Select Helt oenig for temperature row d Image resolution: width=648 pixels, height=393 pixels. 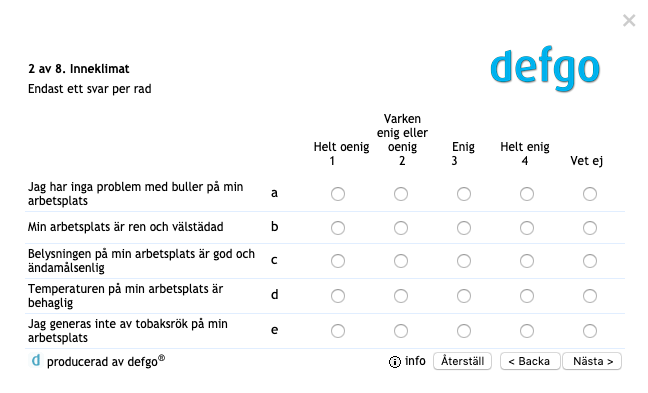[338, 296]
